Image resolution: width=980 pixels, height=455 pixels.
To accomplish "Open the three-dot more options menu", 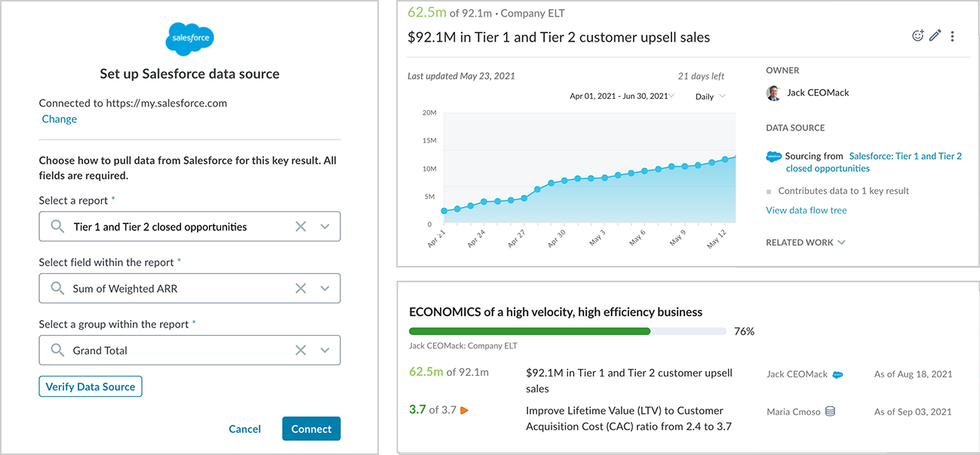I will [953, 36].
